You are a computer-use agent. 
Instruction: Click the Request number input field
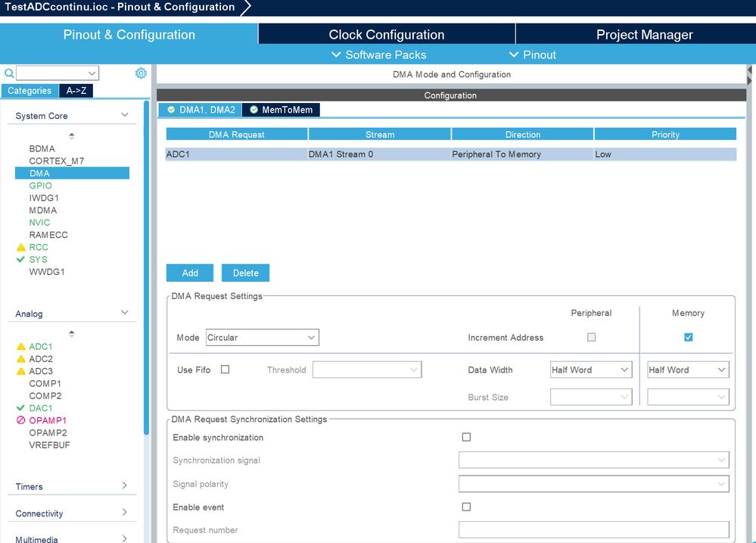(x=594, y=529)
